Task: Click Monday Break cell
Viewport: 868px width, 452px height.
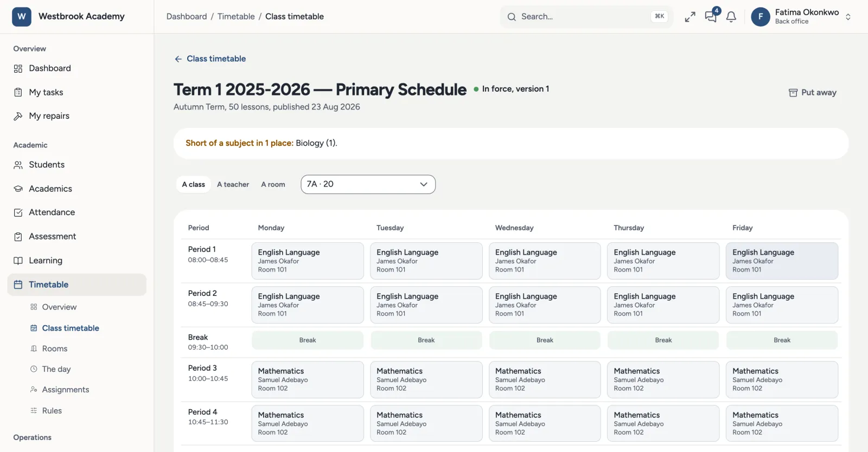Action: 308,340
